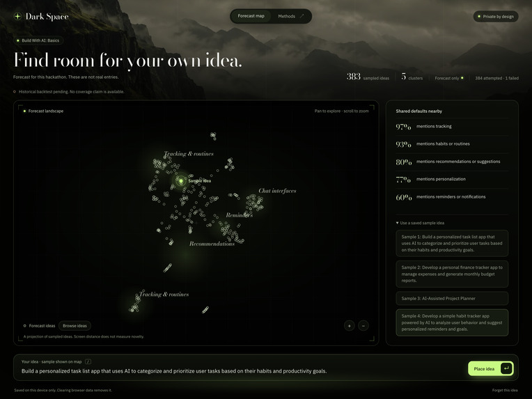Zoom out with the minus map button
Viewport: 532px width, 399px height.
(x=363, y=326)
